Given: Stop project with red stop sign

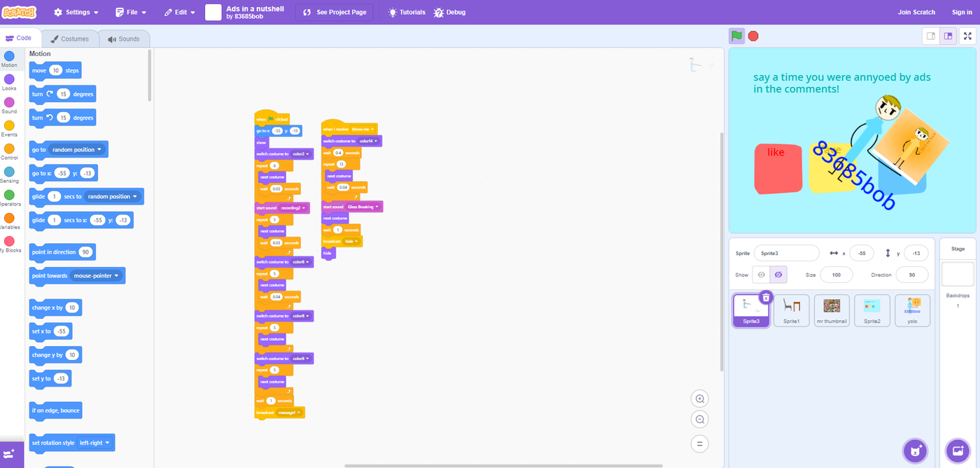Looking at the screenshot, I should tap(753, 36).
